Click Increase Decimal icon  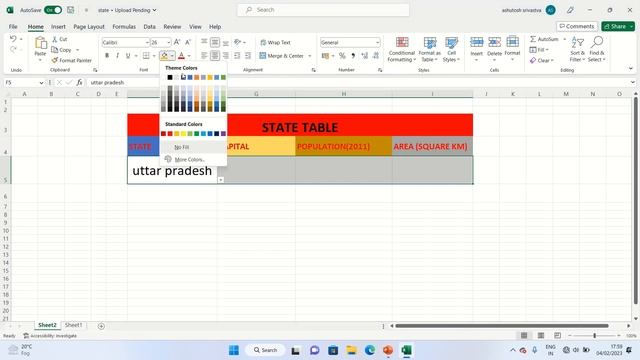364,56
